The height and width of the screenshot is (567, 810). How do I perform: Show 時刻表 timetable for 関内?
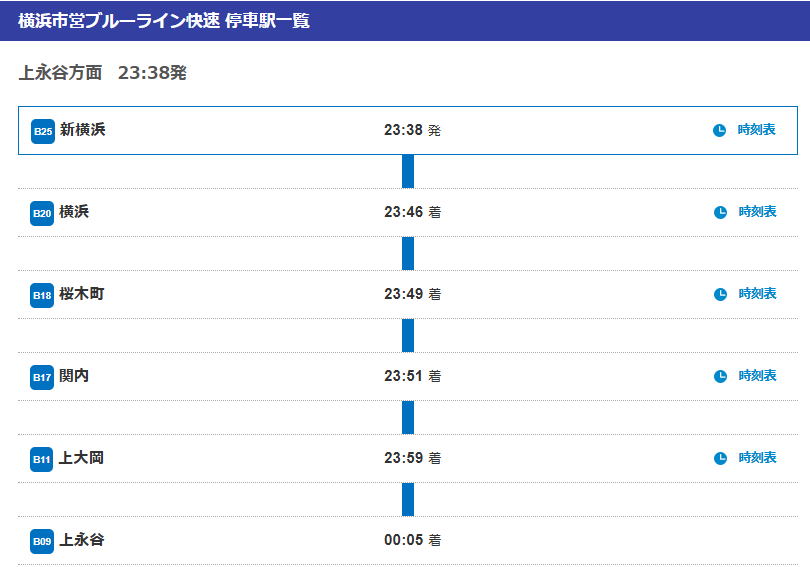point(757,376)
